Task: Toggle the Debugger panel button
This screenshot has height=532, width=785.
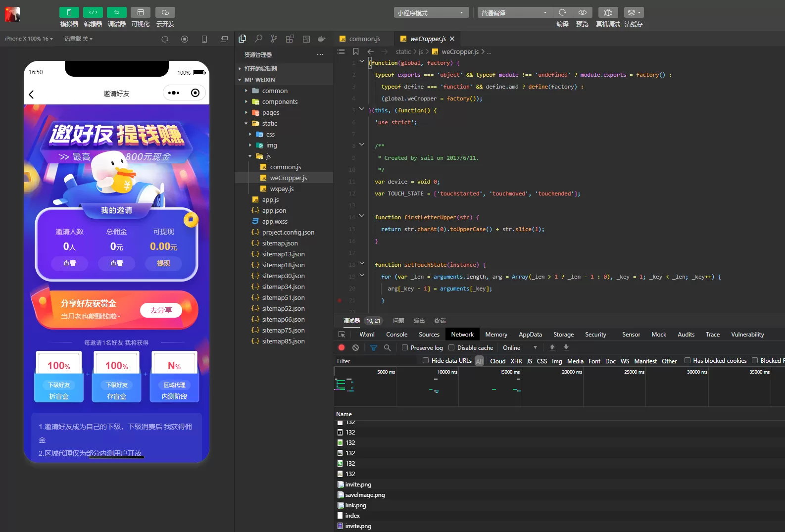Action: [116, 12]
